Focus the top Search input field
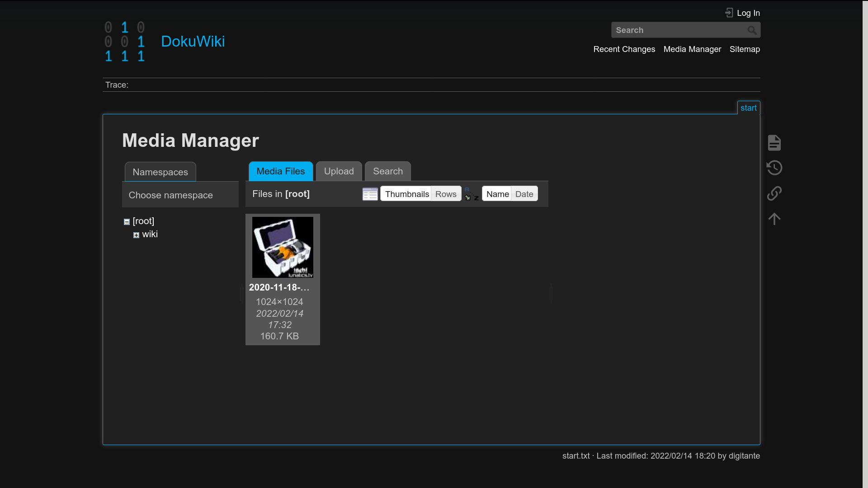Image resolution: width=868 pixels, height=488 pixels. 678,30
